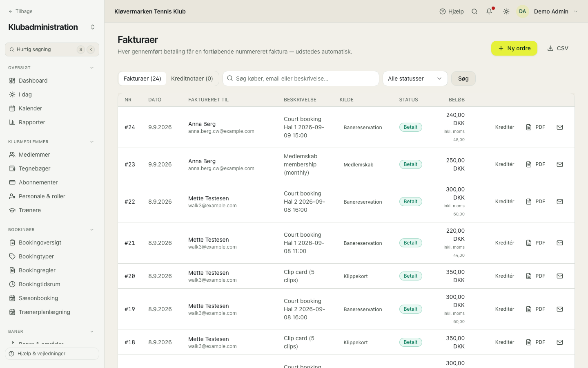Export invoices as CSV
Viewport: 588px width, 368px height.
(x=558, y=48)
